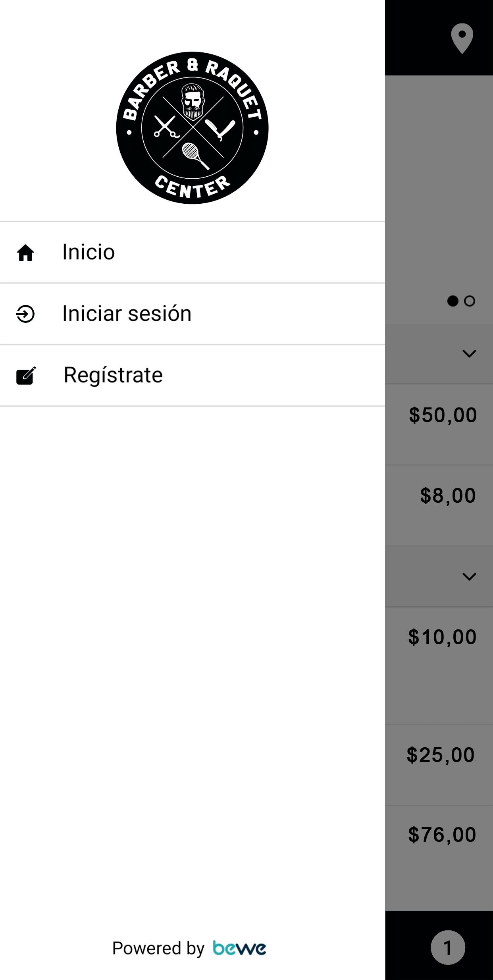Collapse the first section chevron
493x980 pixels.
[x=469, y=353]
